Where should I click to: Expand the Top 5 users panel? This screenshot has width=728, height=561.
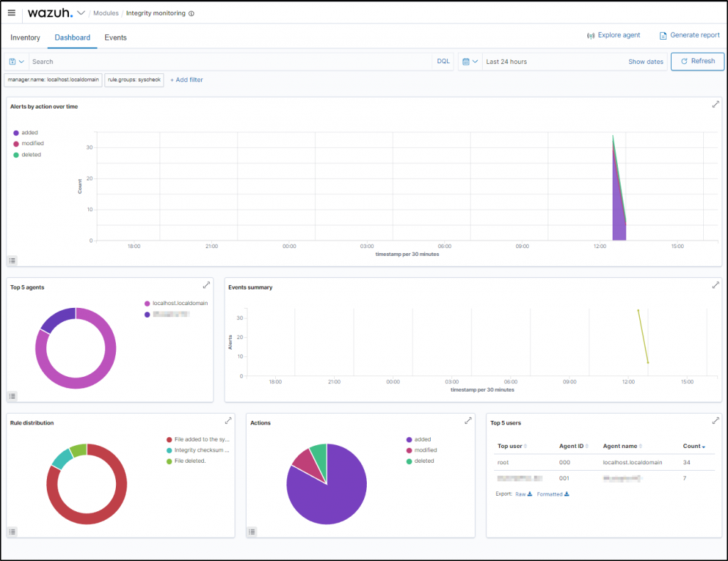tap(715, 421)
